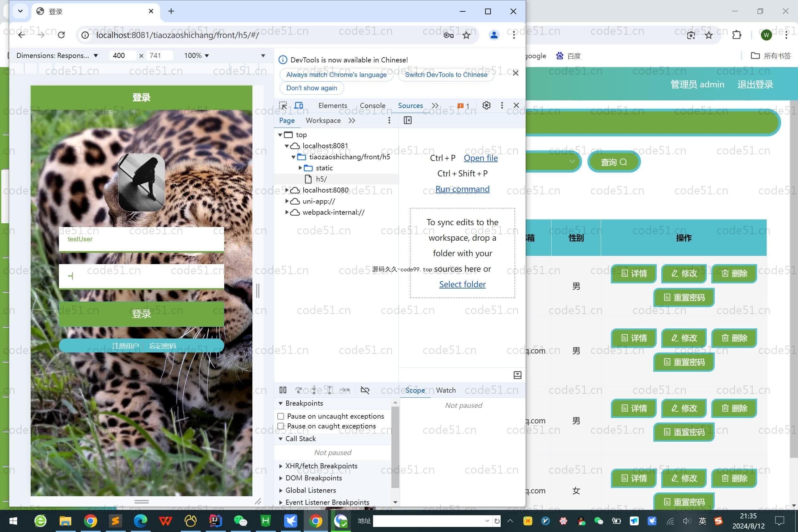This screenshot has width=798, height=532.
Task: Collapse the localhost:8081 tree node
Action: (287, 146)
